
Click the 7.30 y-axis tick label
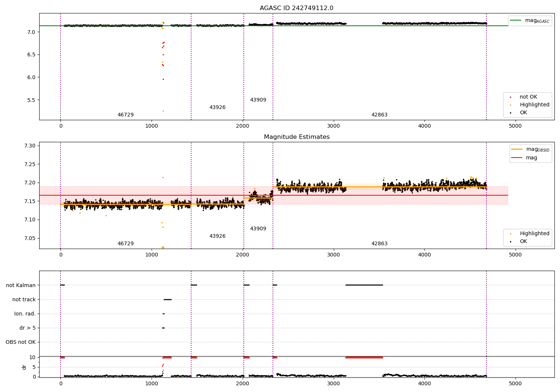(x=29, y=146)
